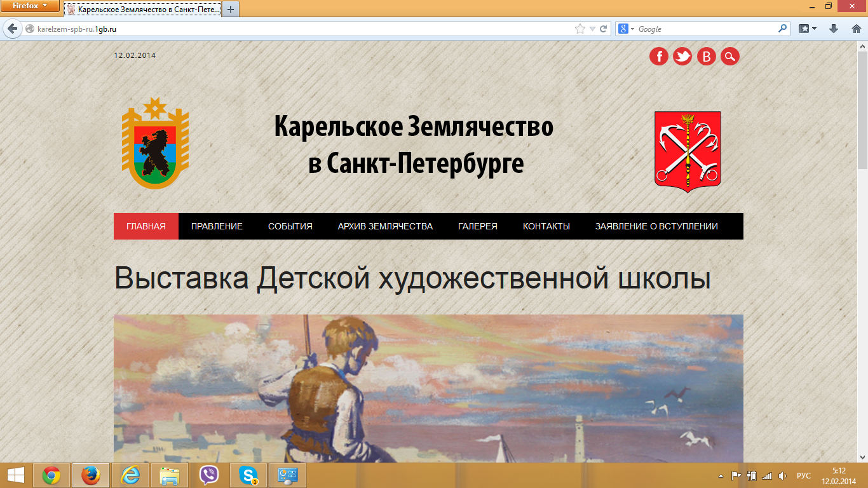Image resolution: width=868 pixels, height=488 pixels.
Task: Select the ГАЛЕРЕЯ navigation item
Action: 477,226
